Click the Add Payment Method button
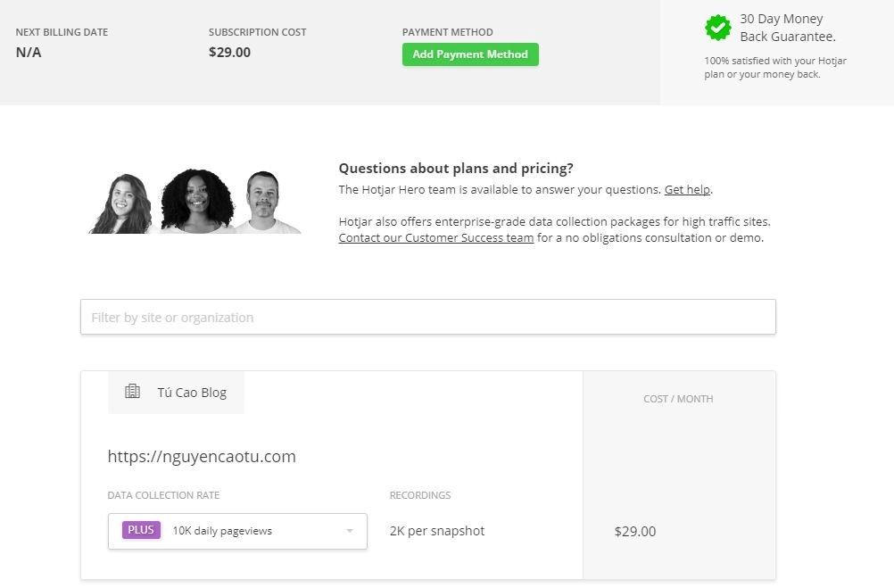Viewport: 894px width, 588px height. pos(470,54)
